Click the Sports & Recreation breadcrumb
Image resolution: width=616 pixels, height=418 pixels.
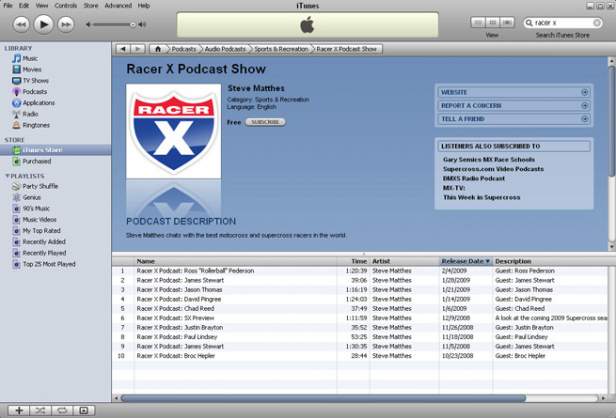(x=281, y=49)
